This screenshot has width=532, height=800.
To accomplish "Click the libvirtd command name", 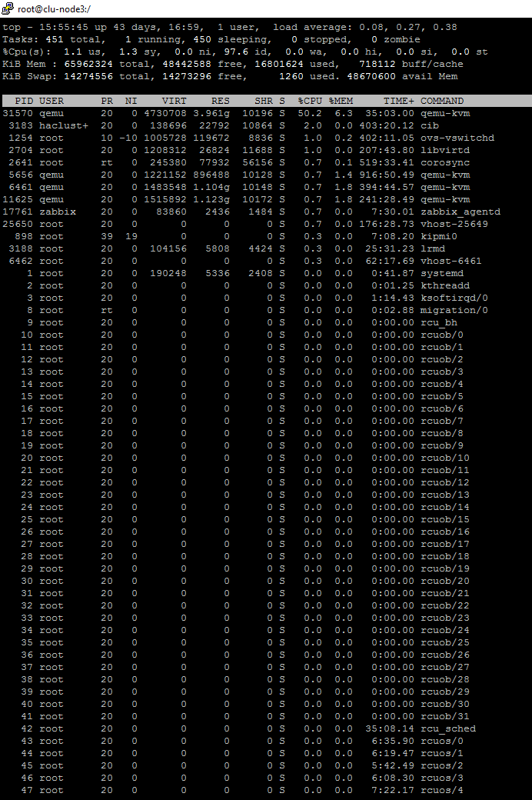I will [x=445, y=150].
